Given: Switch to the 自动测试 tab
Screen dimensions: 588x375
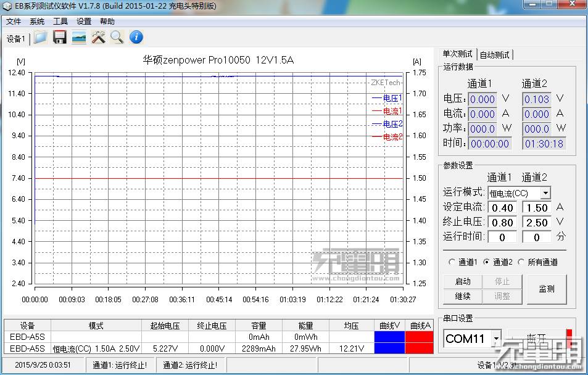Looking at the screenshot, I should [495, 55].
